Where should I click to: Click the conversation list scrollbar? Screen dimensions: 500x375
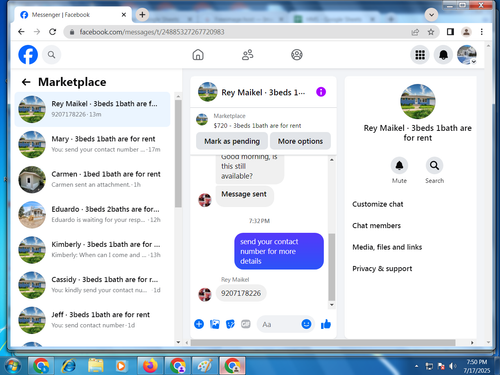tap(178, 153)
